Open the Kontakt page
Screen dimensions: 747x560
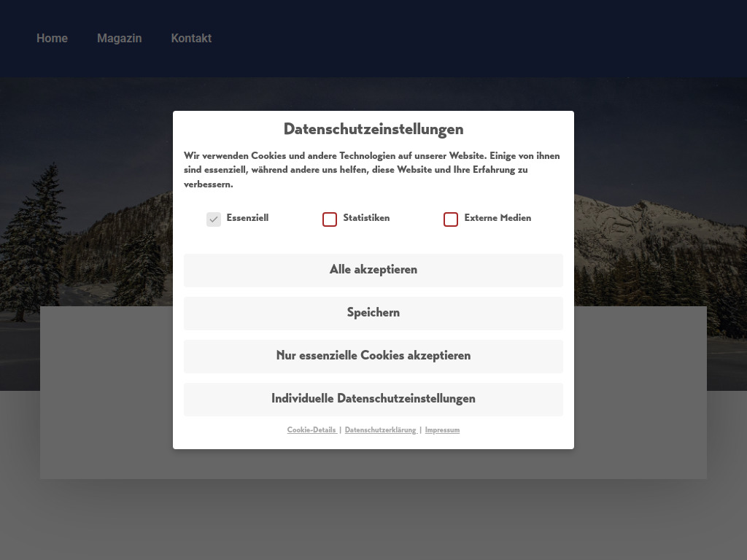(191, 38)
